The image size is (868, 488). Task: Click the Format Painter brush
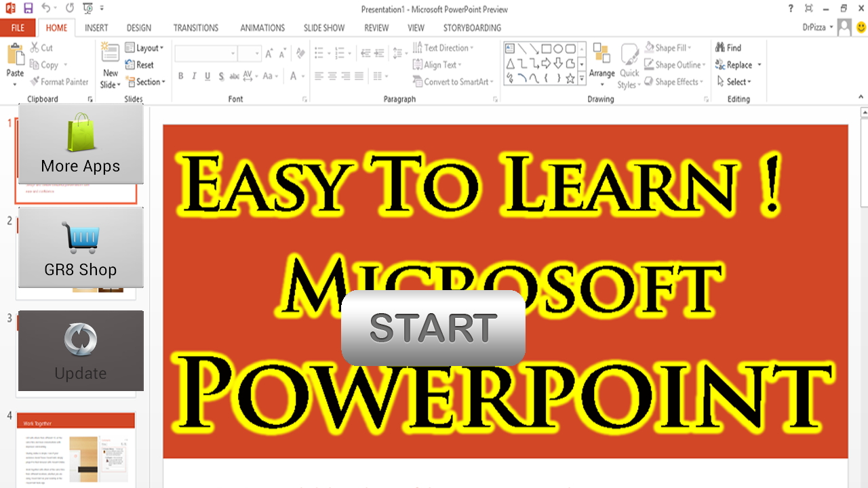coord(35,82)
